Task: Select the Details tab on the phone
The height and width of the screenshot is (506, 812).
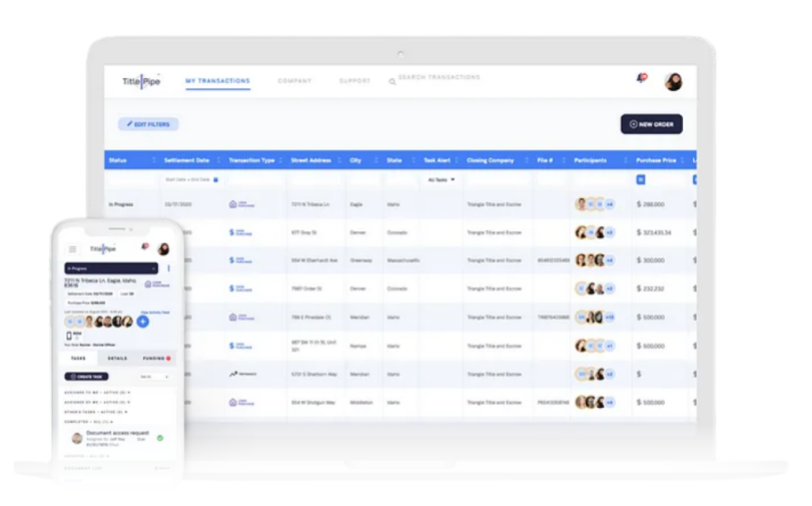Action: (117, 358)
